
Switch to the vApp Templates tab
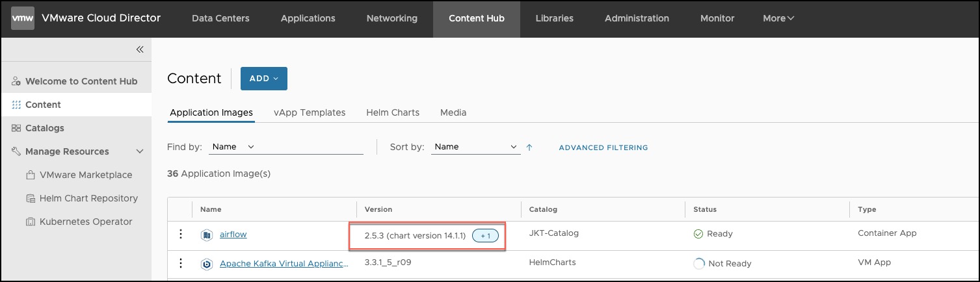click(x=310, y=112)
